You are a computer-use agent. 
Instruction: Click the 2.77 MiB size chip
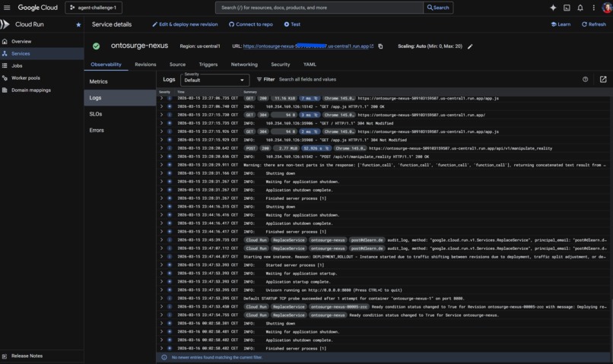tap(285, 148)
